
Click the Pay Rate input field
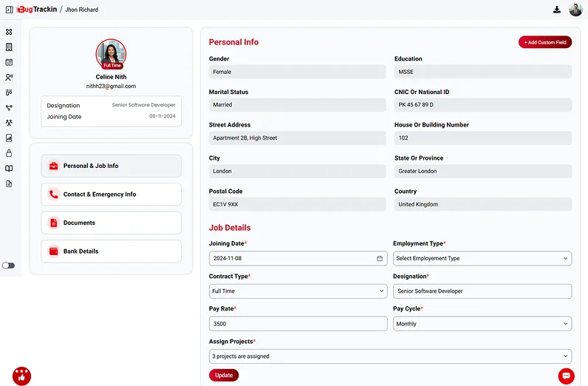(x=298, y=324)
